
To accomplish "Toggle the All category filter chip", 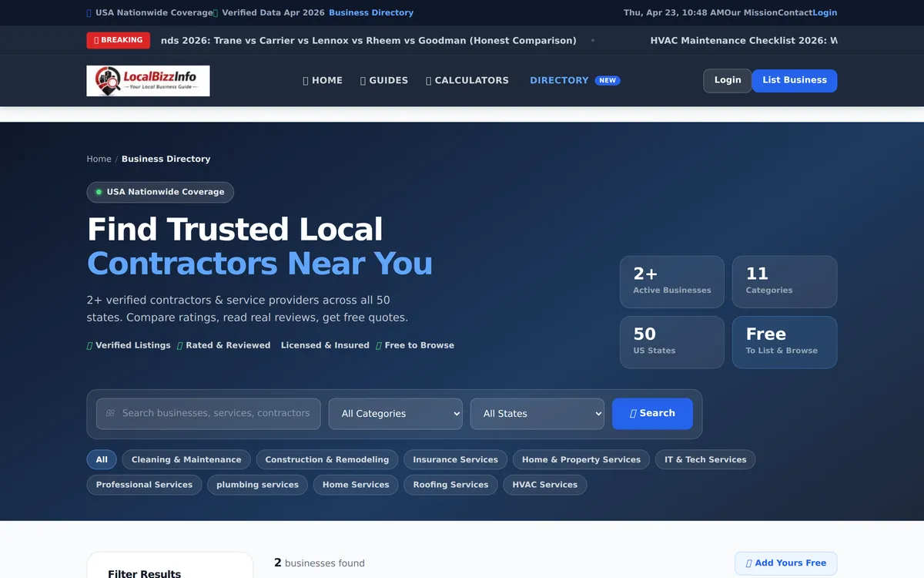I will [x=102, y=459].
